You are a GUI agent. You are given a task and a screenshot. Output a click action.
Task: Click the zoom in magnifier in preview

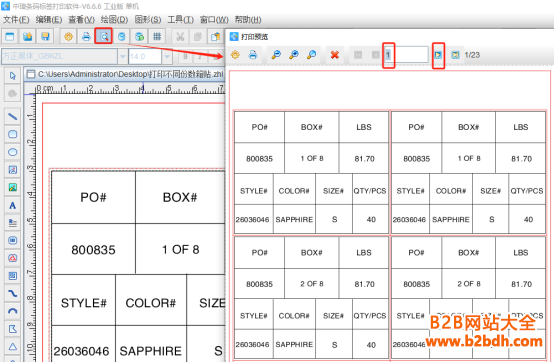294,55
